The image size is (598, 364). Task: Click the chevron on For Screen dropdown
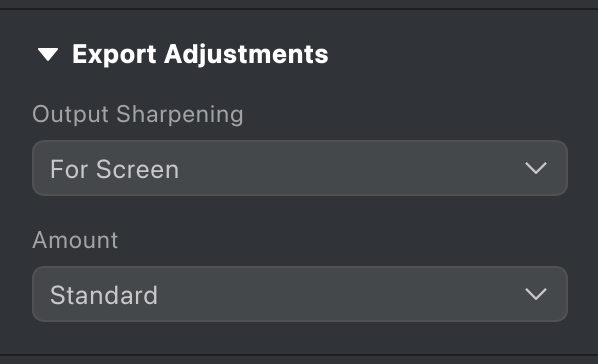click(536, 168)
